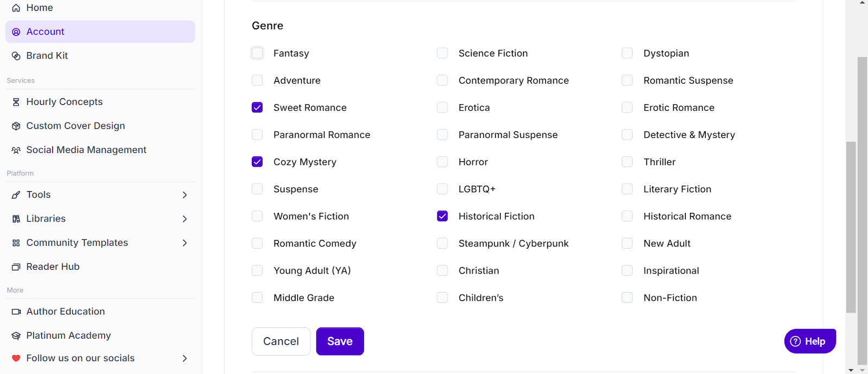Screen dimensions: 868x374
Task: Click the red heart socials icon
Action: [x=16, y=358]
